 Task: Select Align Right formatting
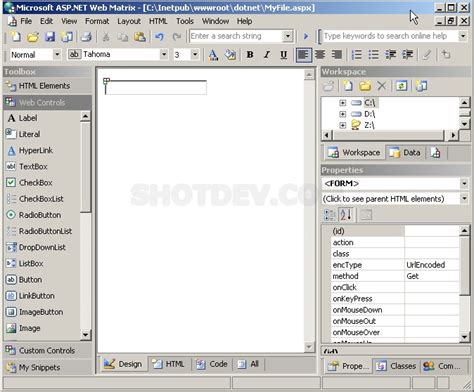pos(337,55)
